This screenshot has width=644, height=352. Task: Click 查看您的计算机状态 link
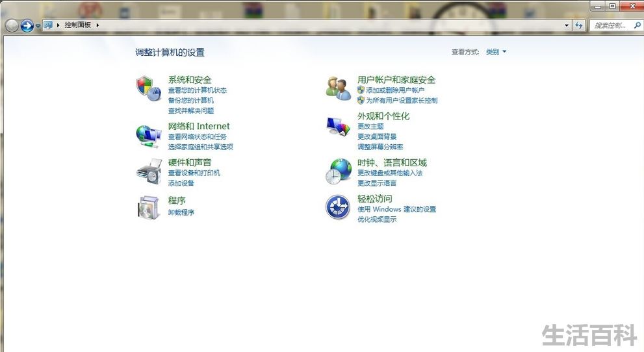tap(197, 90)
